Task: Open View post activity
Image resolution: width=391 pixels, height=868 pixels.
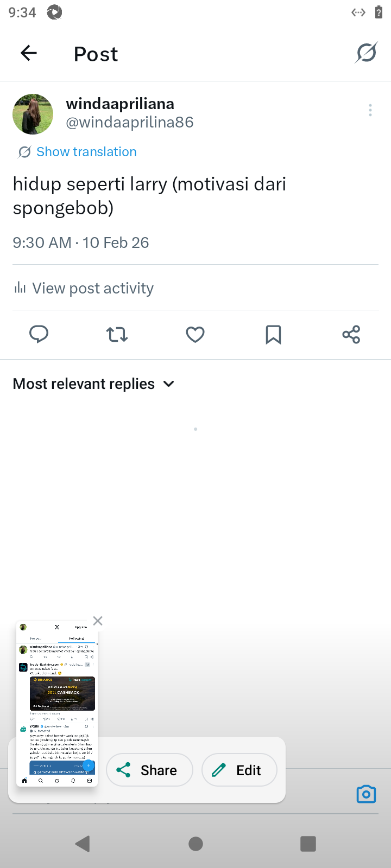Action: point(92,288)
